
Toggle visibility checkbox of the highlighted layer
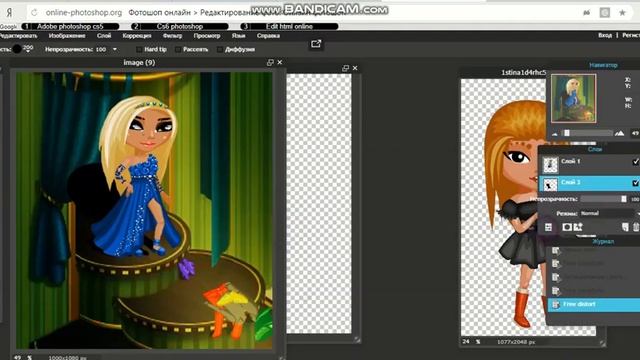coord(636,183)
